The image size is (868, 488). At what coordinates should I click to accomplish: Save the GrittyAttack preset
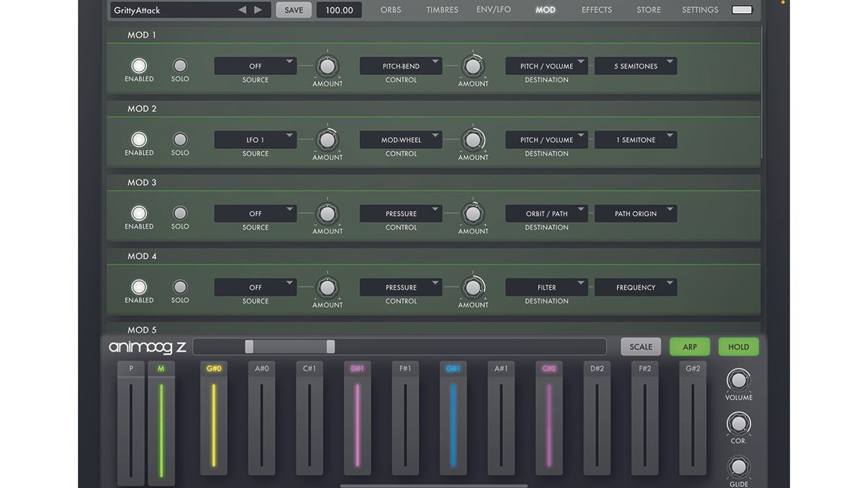point(294,9)
